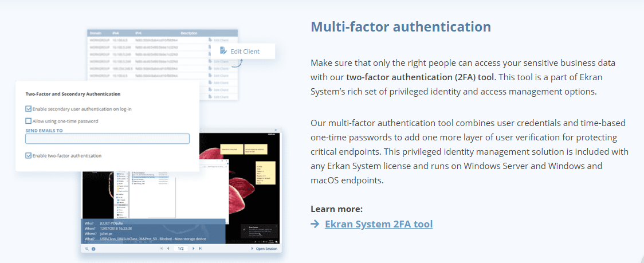Click the IPv4 column header
The width and height of the screenshot is (644, 263).
pyautogui.click(x=116, y=33)
